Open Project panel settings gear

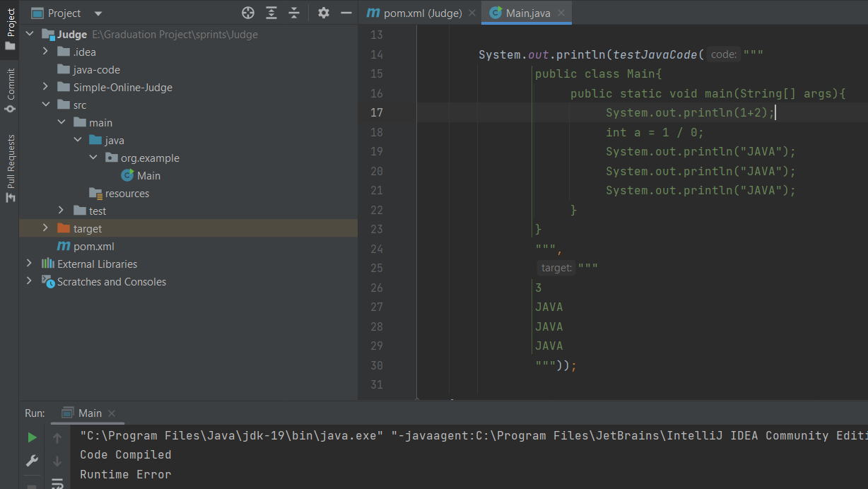point(324,13)
